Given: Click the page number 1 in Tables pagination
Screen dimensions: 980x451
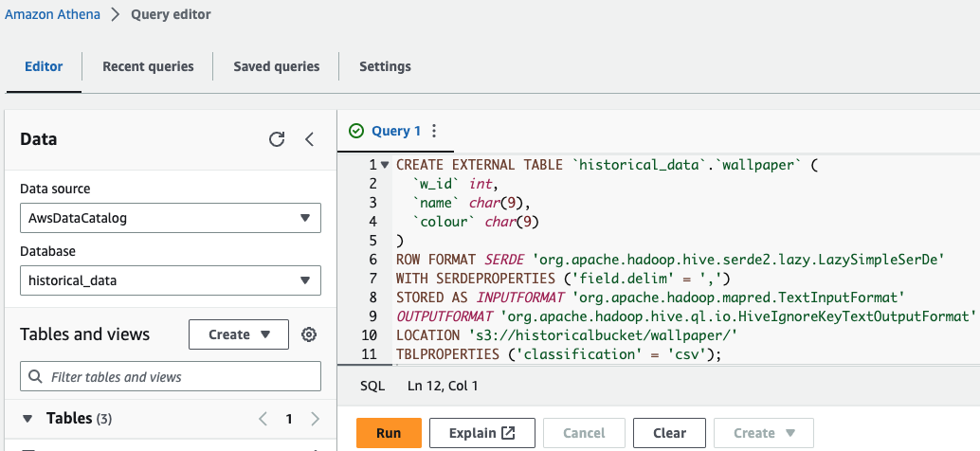Looking at the screenshot, I should coord(289,419).
